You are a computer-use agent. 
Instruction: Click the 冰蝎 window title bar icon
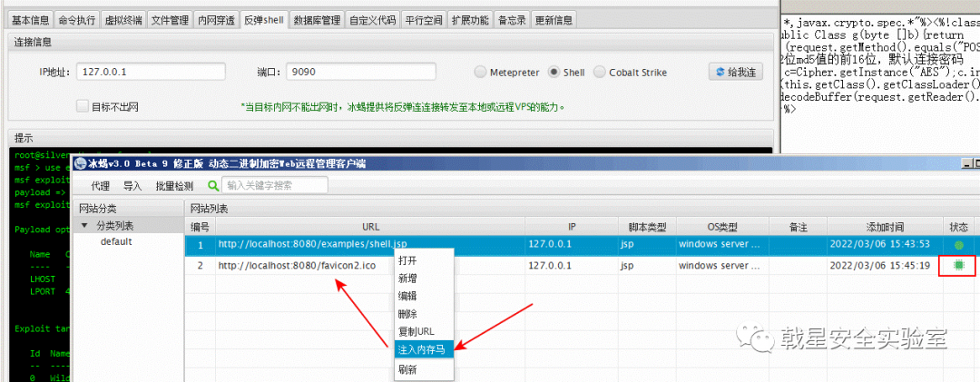[x=80, y=164]
